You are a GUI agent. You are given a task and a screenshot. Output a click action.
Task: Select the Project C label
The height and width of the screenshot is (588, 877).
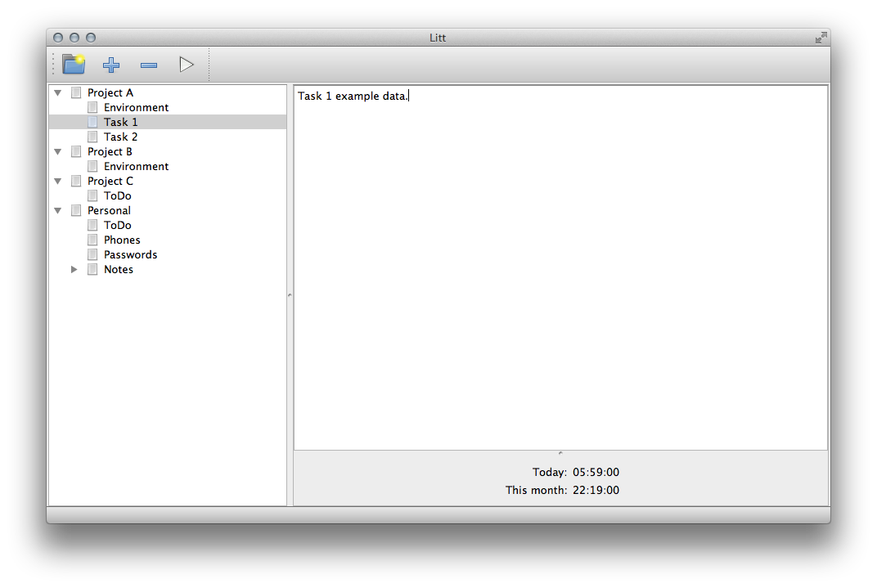click(x=110, y=181)
